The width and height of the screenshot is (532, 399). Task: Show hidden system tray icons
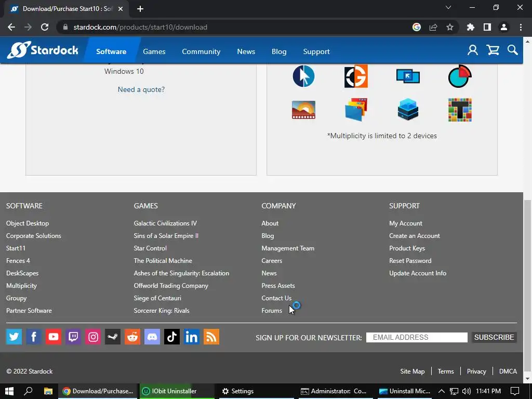(x=442, y=391)
